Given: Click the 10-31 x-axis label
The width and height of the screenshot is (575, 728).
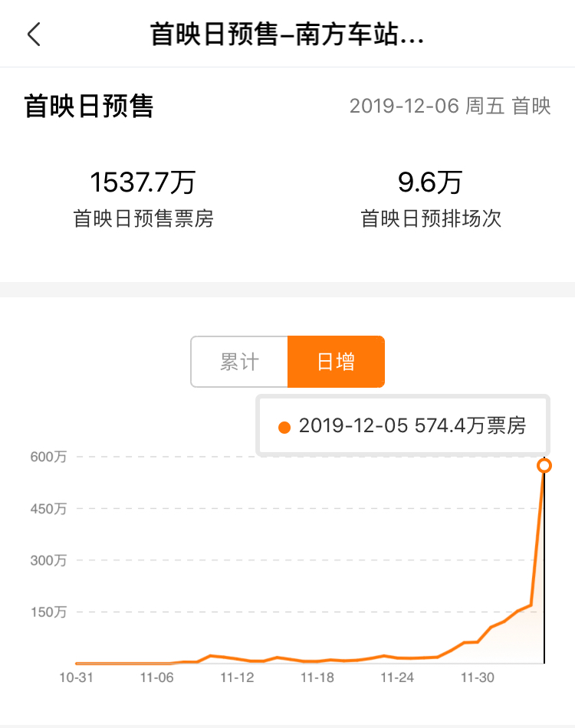Looking at the screenshot, I should (76, 678).
